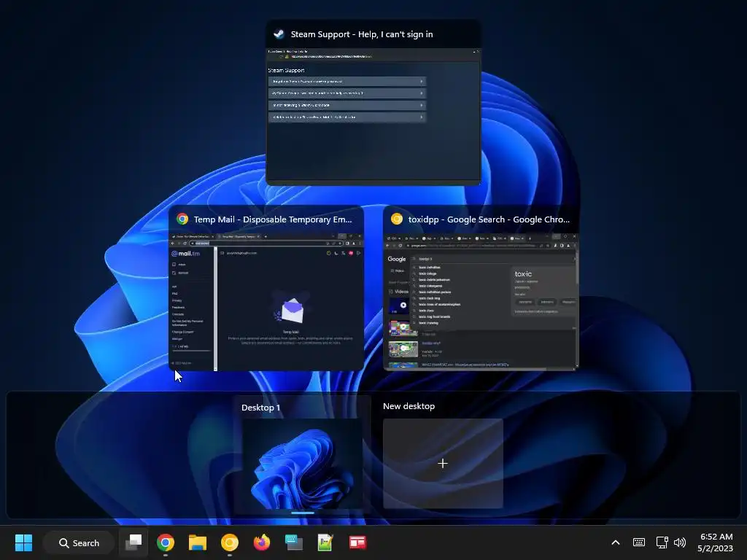Click the Google logo in toxidpp window
The width and height of the screenshot is (747, 560).
(x=396, y=259)
